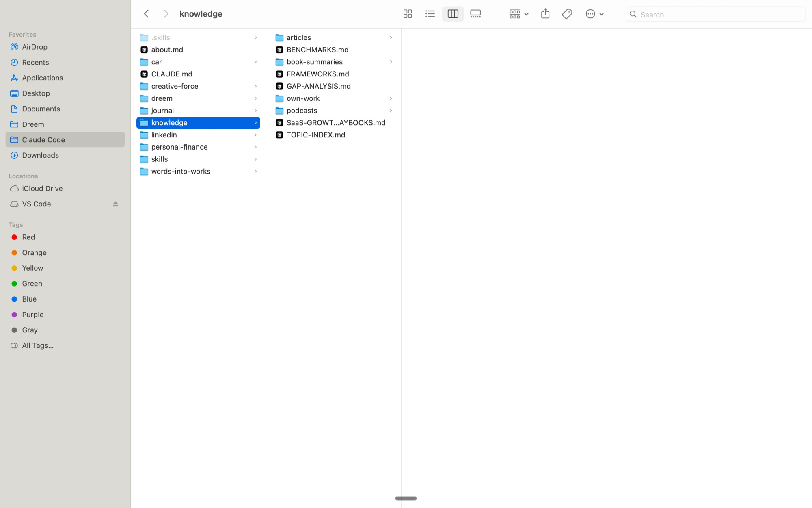Click the Share toolbar icon
The image size is (812, 508).
coord(545,14)
